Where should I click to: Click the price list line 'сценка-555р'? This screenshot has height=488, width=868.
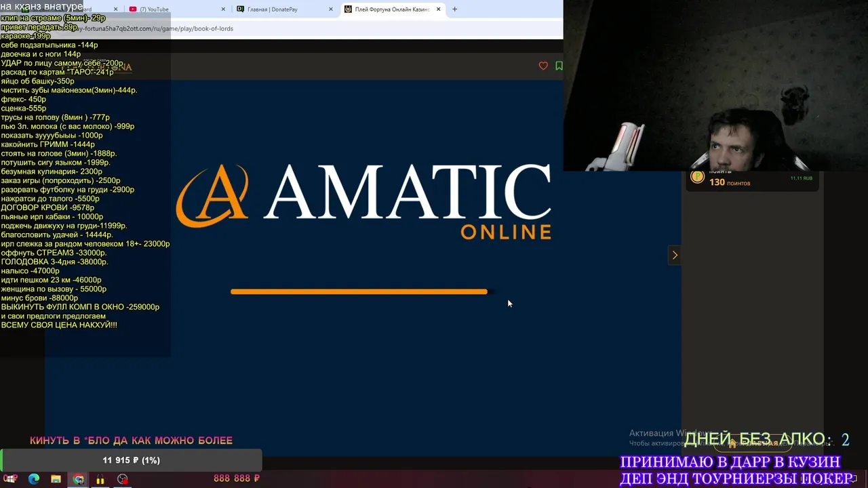[x=24, y=108]
